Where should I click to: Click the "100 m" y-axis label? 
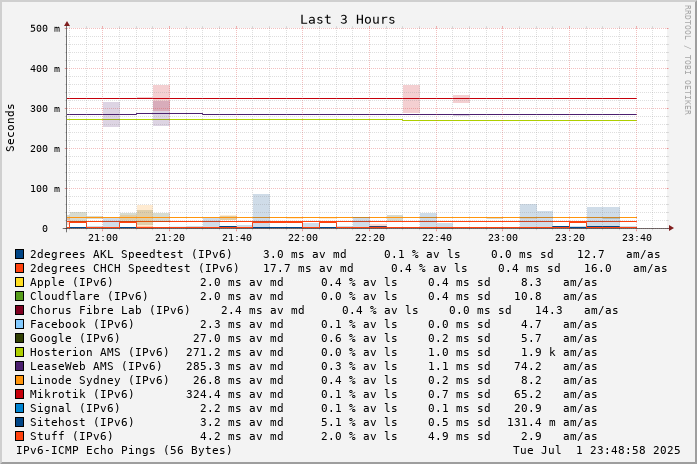point(45,188)
